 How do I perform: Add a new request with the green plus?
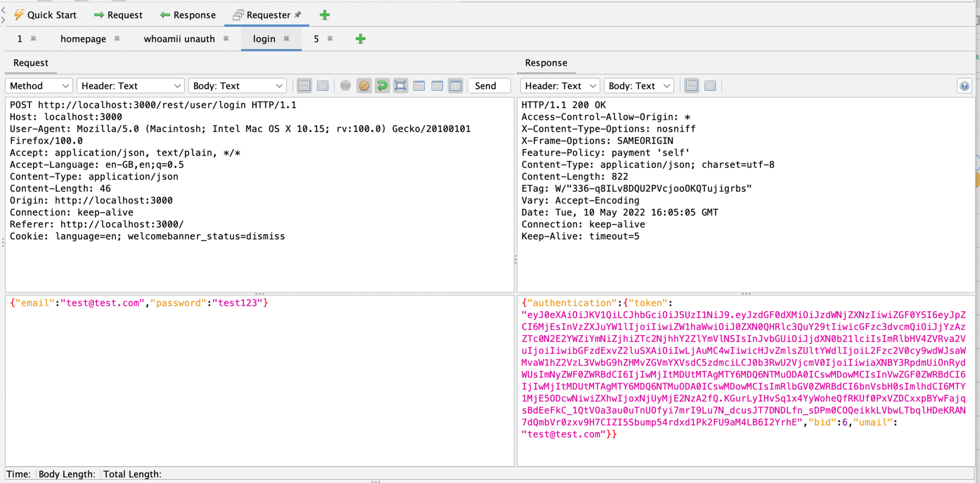tap(360, 38)
